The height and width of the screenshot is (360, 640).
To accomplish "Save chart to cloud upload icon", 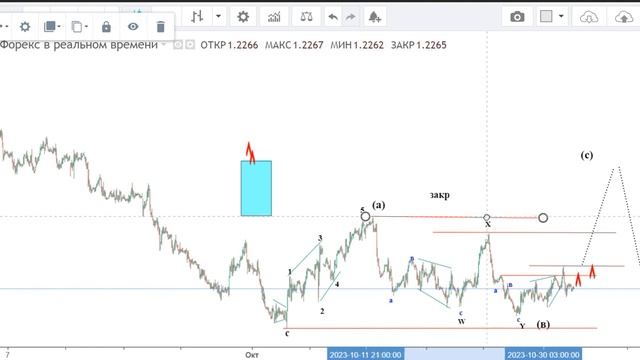I will click(624, 17).
